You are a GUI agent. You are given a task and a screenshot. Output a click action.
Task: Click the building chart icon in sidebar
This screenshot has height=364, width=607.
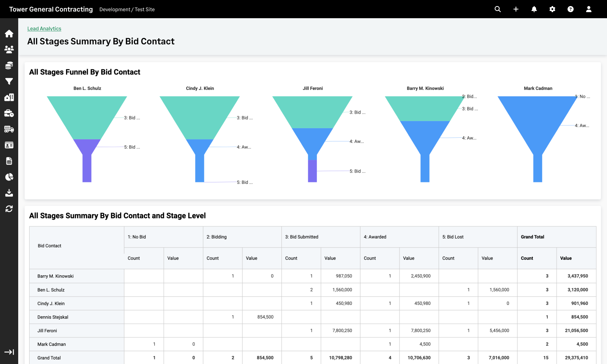9,97
